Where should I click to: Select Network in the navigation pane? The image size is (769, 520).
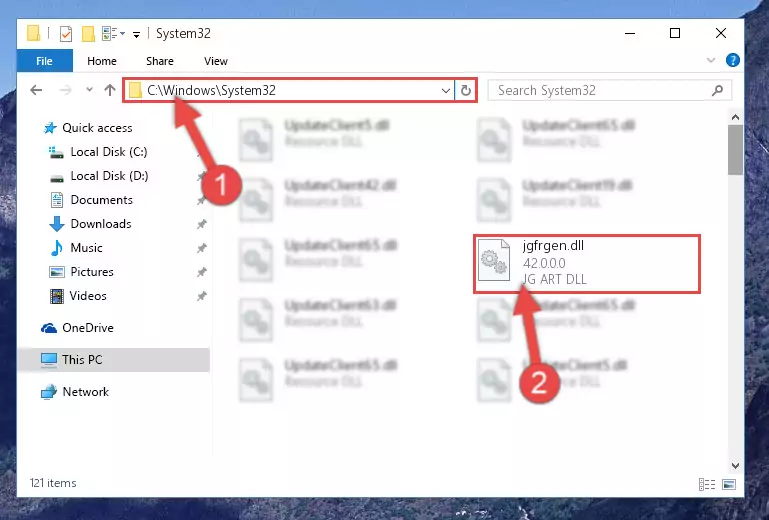[x=85, y=392]
